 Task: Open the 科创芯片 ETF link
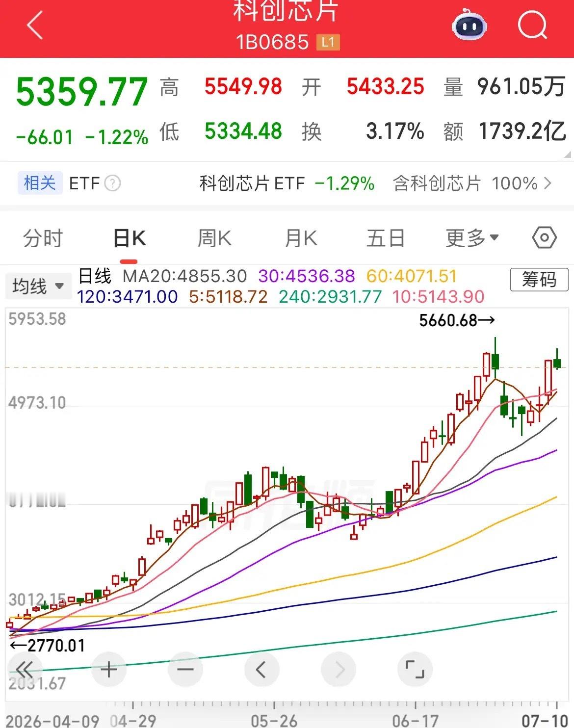(x=252, y=183)
